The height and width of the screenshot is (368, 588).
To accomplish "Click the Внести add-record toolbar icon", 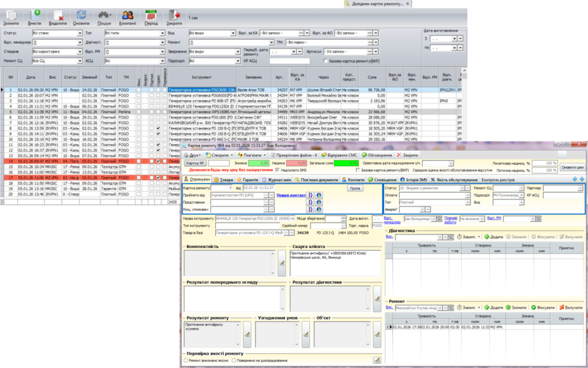I will [x=34, y=18].
